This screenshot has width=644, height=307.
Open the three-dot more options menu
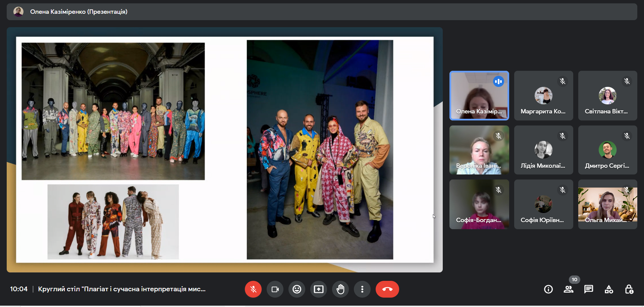pyautogui.click(x=362, y=289)
